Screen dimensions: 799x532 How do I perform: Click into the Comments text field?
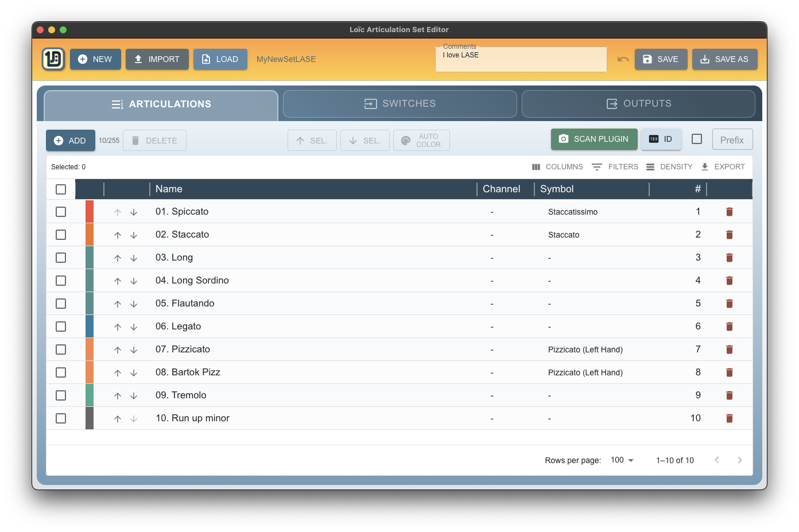coord(521,60)
